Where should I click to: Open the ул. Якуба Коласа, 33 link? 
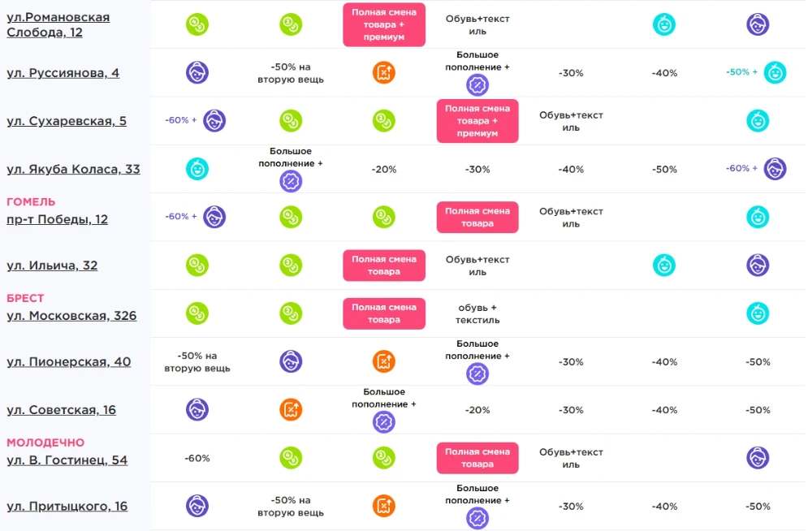tap(73, 170)
